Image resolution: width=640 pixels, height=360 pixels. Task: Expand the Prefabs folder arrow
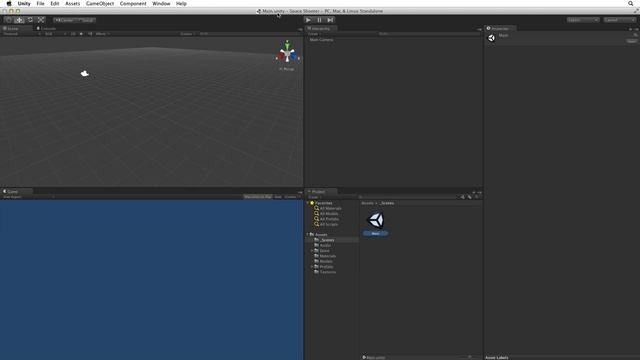312,267
